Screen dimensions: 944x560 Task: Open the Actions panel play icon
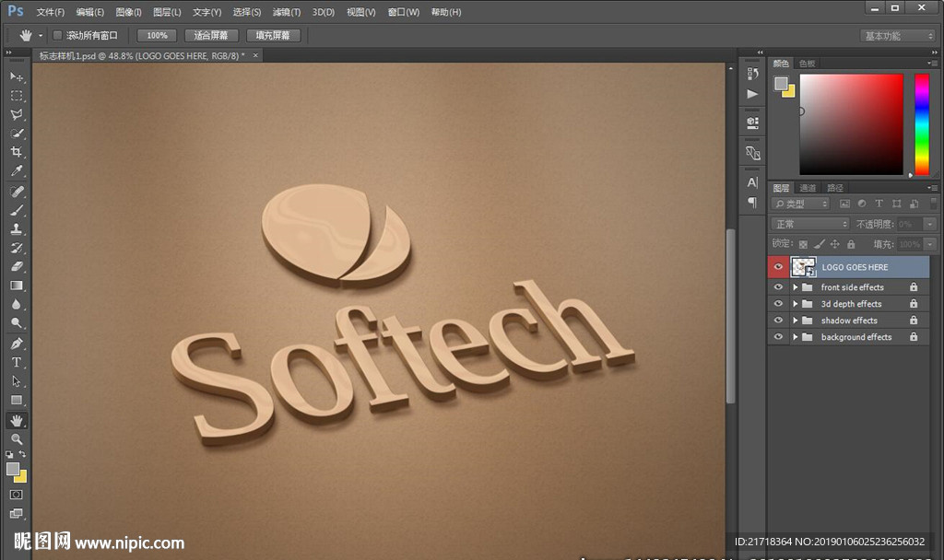(752, 94)
